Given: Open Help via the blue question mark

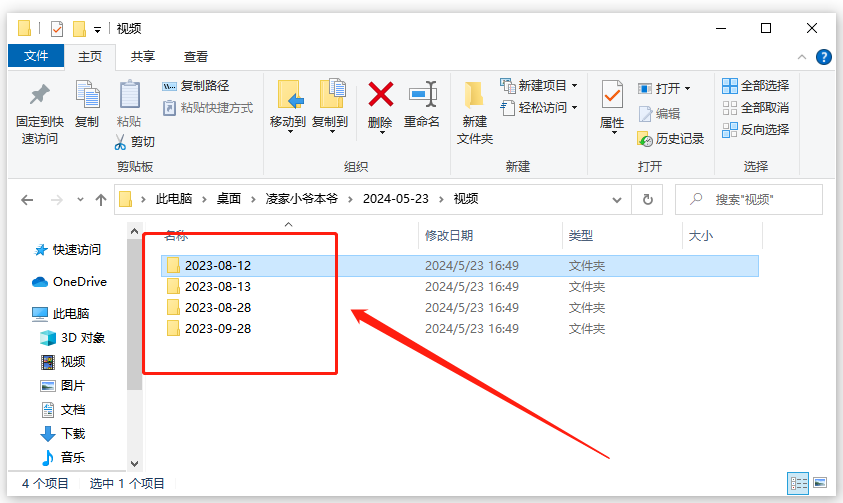Looking at the screenshot, I should (x=824, y=56).
